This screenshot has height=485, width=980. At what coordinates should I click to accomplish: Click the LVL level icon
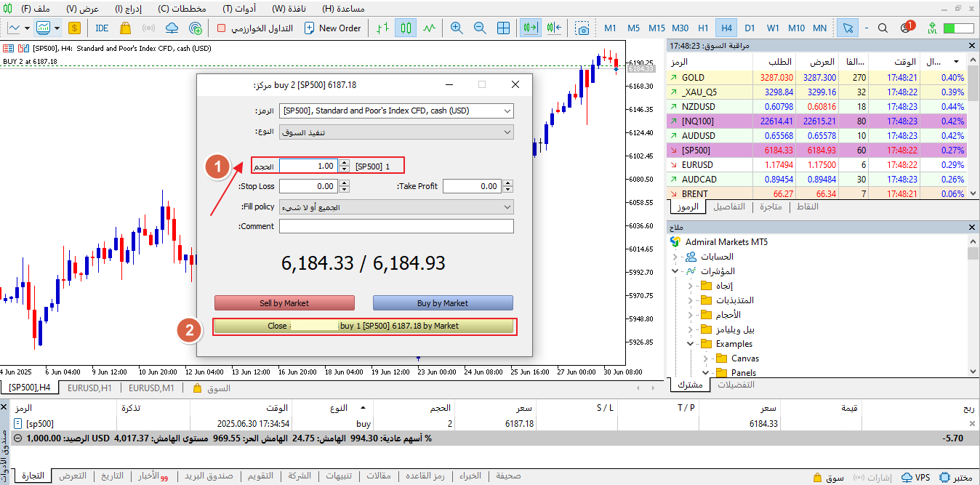click(x=932, y=28)
